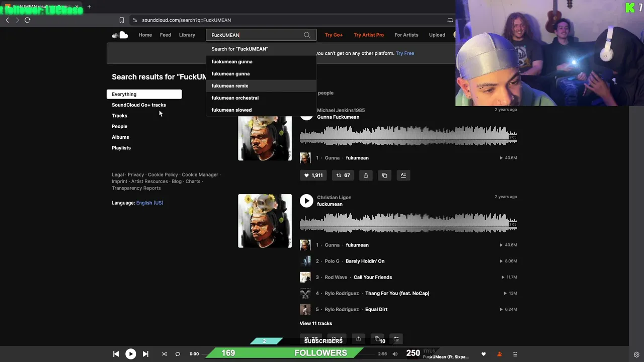Seek within Christian Ligon fuckumean waveform
644x362 pixels.
tap(409, 223)
